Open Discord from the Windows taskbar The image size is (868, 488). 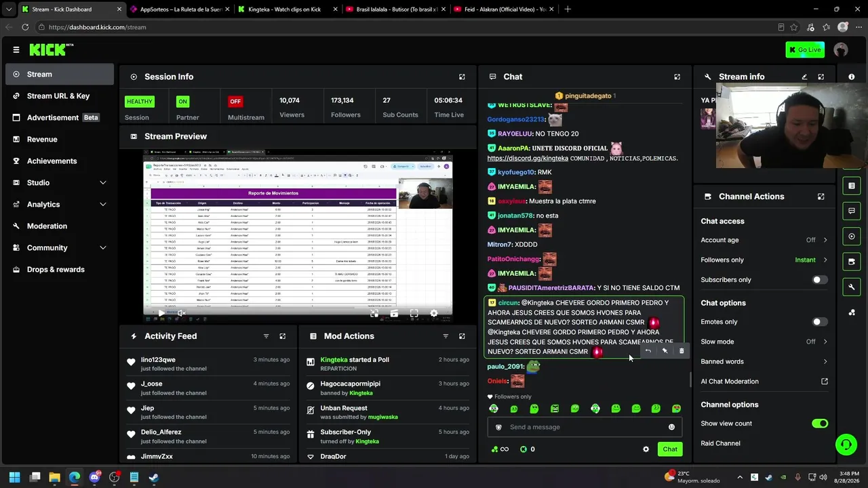(x=94, y=477)
